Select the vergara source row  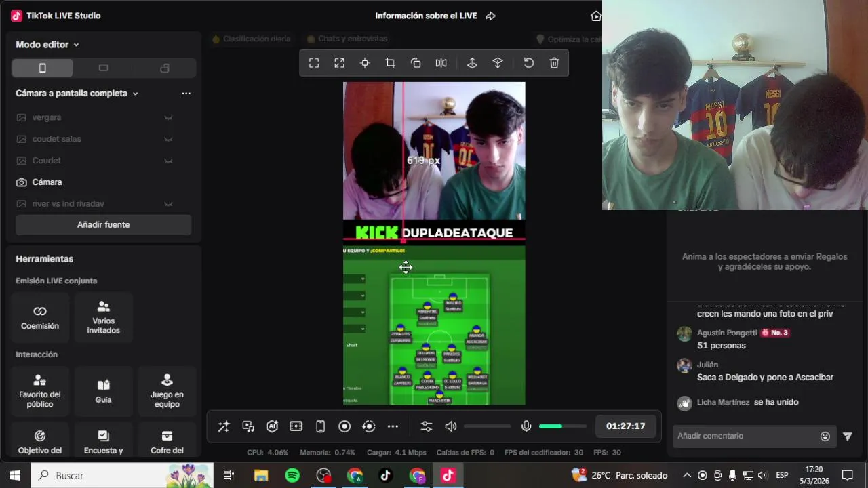point(103,117)
